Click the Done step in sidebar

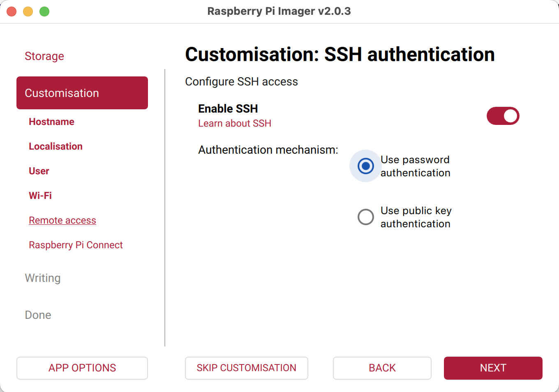tap(38, 315)
